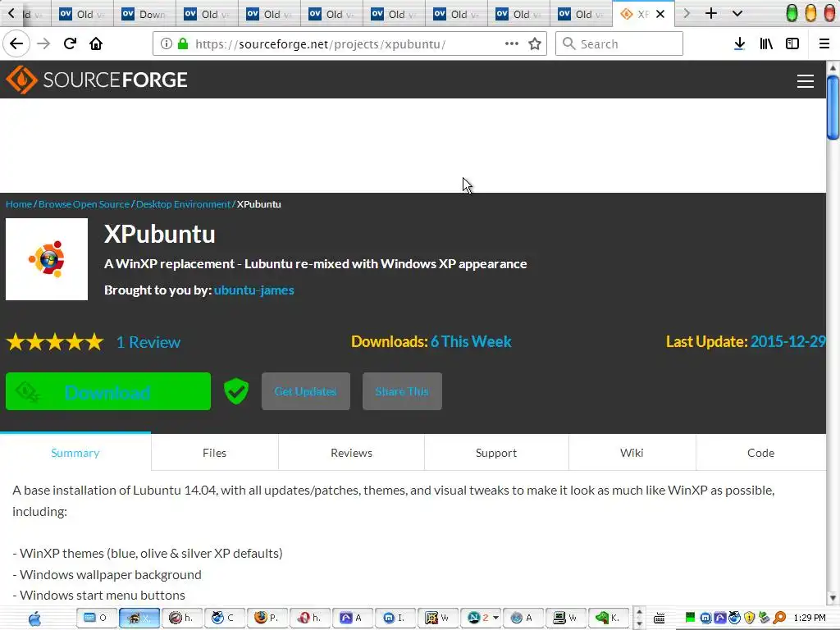Image resolution: width=840 pixels, height=630 pixels.
Task: Click the tray magnifier search icon
Action: pyautogui.click(x=779, y=618)
